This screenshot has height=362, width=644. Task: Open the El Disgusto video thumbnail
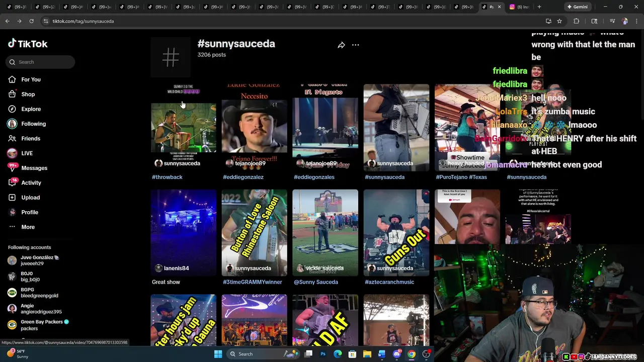click(326, 128)
